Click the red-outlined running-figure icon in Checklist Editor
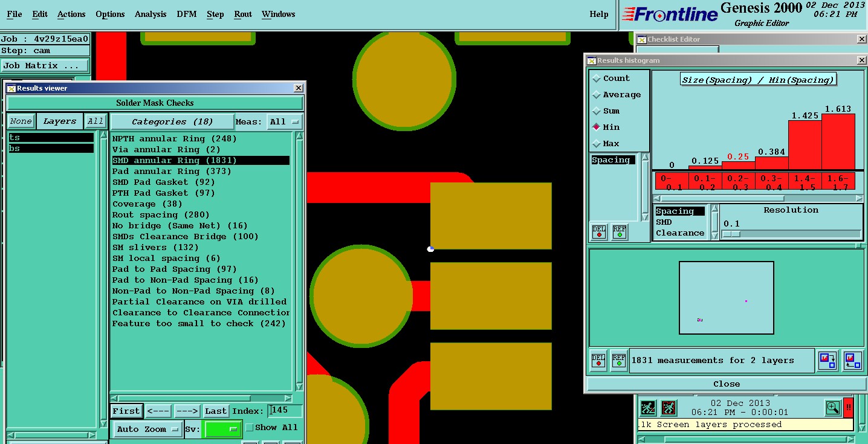This screenshot has width=868, height=444. click(x=669, y=408)
